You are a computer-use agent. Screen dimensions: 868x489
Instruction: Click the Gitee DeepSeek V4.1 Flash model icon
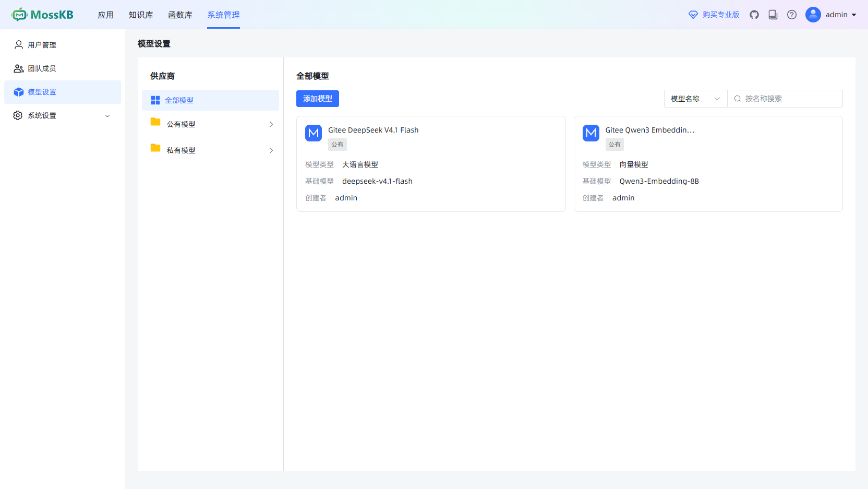click(314, 133)
